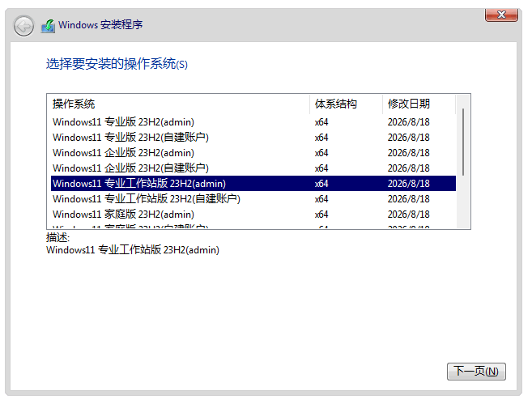Click the 下一页(N) button
532x408 pixels.
point(476,372)
